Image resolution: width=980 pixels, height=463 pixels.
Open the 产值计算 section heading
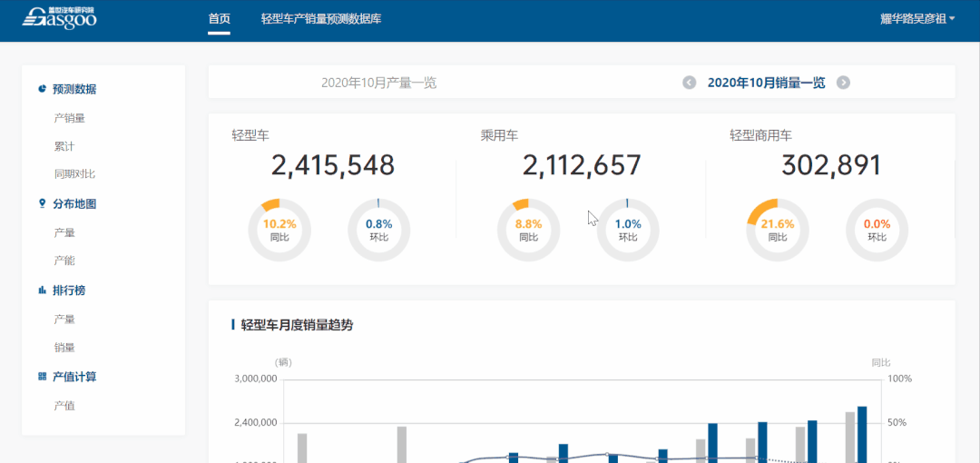pyautogui.click(x=75, y=377)
